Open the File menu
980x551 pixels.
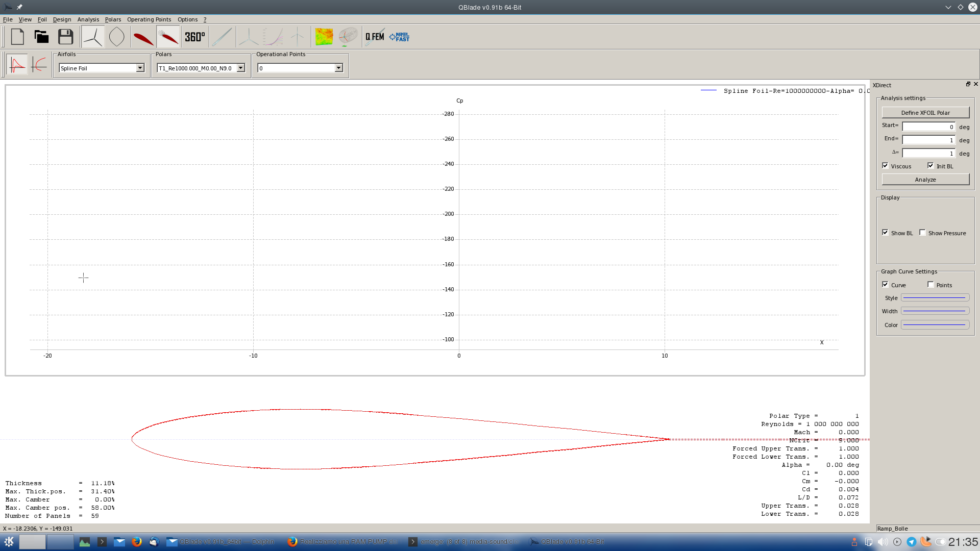click(8, 19)
